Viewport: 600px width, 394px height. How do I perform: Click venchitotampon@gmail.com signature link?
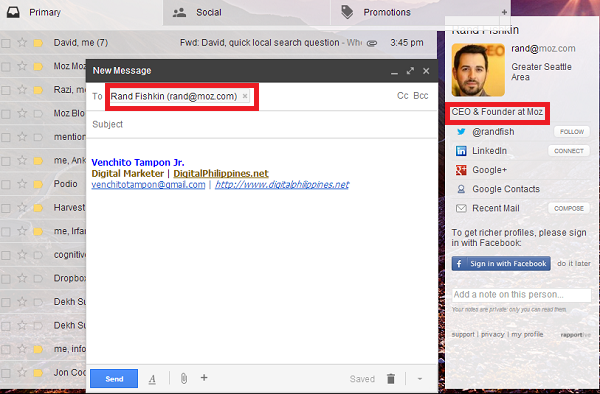click(x=148, y=185)
